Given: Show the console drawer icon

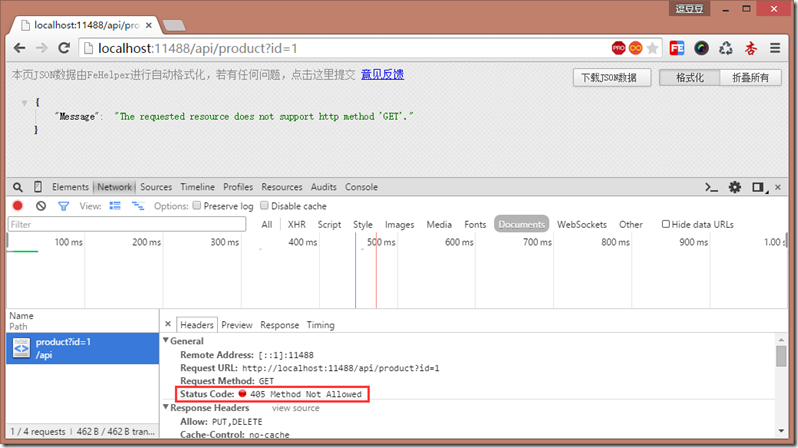Looking at the screenshot, I should point(711,188).
